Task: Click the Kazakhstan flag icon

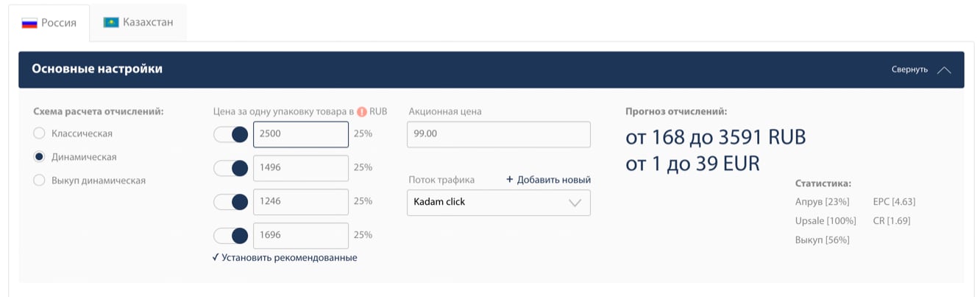Action: point(111,23)
